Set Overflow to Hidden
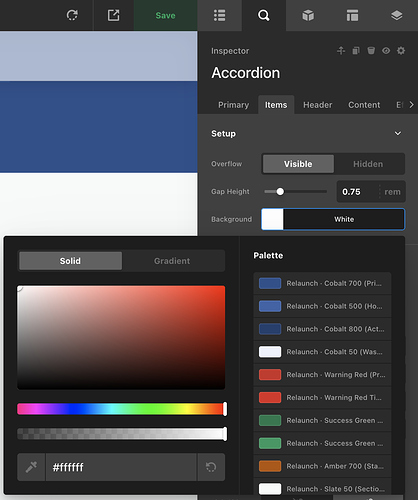 coord(368,164)
